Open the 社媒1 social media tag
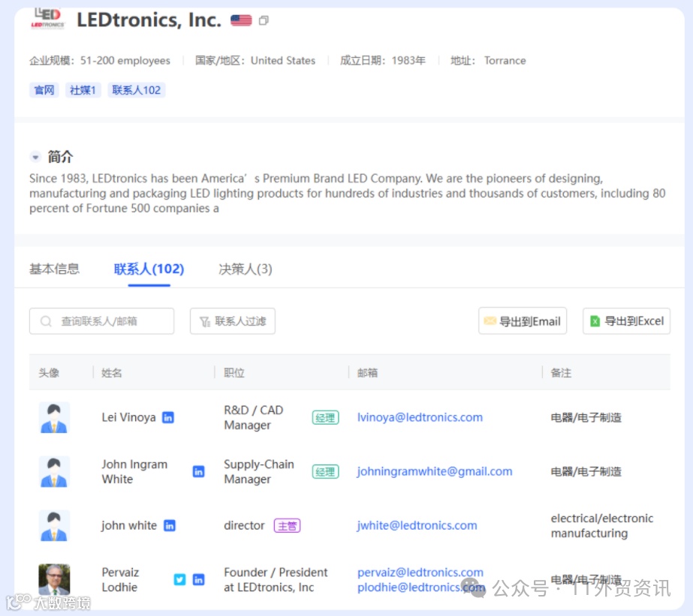The image size is (693, 616). pos(83,90)
